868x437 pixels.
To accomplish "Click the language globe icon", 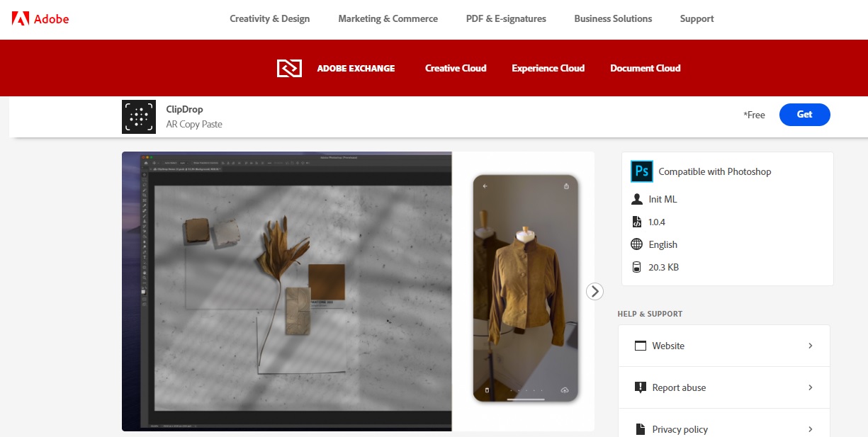I will coord(636,244).
